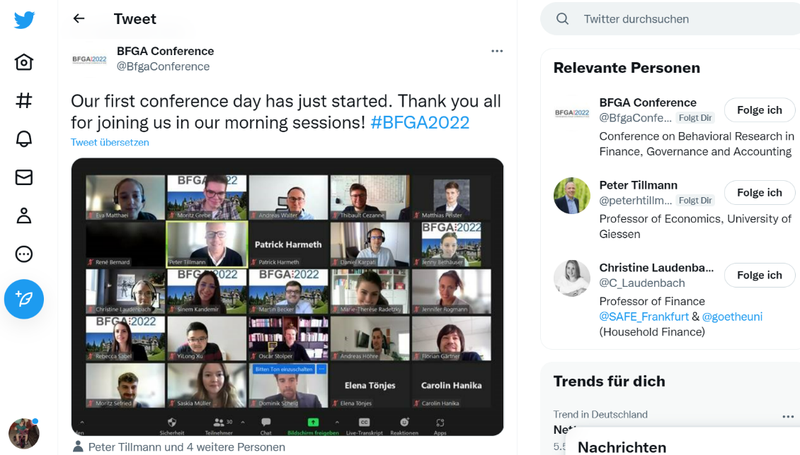The image size is (800, 455).
Task: Click the @goetheuni mention
Action: (732, 317)
